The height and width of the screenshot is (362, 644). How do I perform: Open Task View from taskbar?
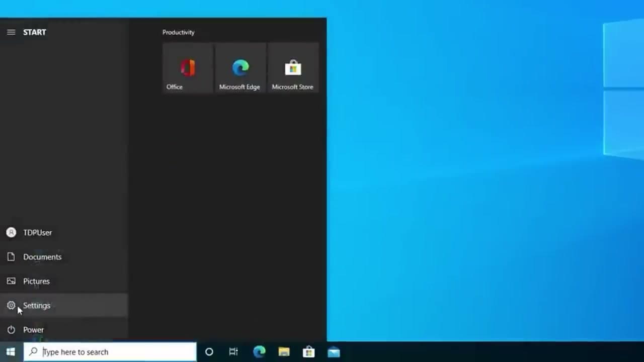pos(233,352)
